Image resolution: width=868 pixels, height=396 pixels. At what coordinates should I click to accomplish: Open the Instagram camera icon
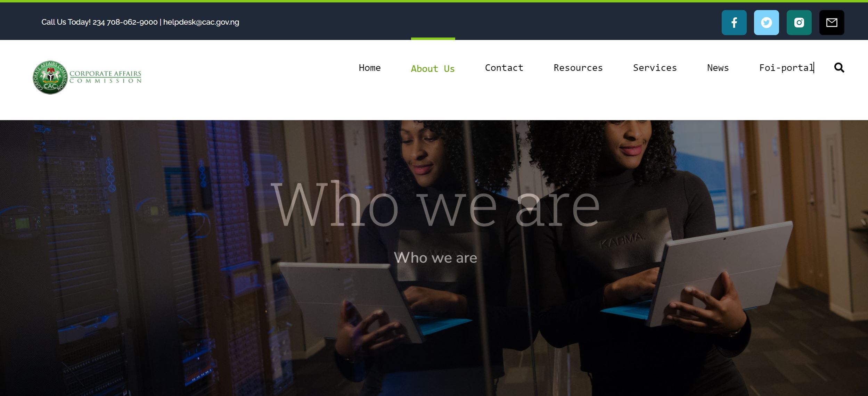point(799,23)
